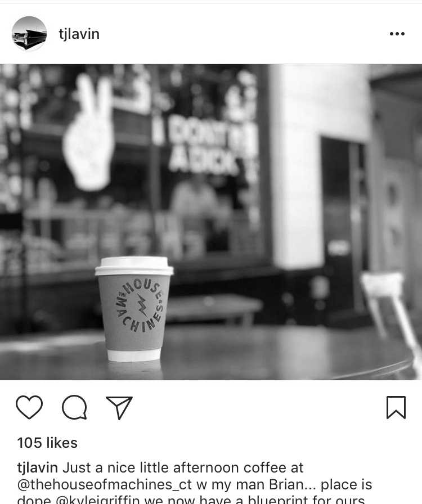The height and width of the screenshot is (504, 422).
Task: Save post with the bookmark icon
Action: (396, 407)
